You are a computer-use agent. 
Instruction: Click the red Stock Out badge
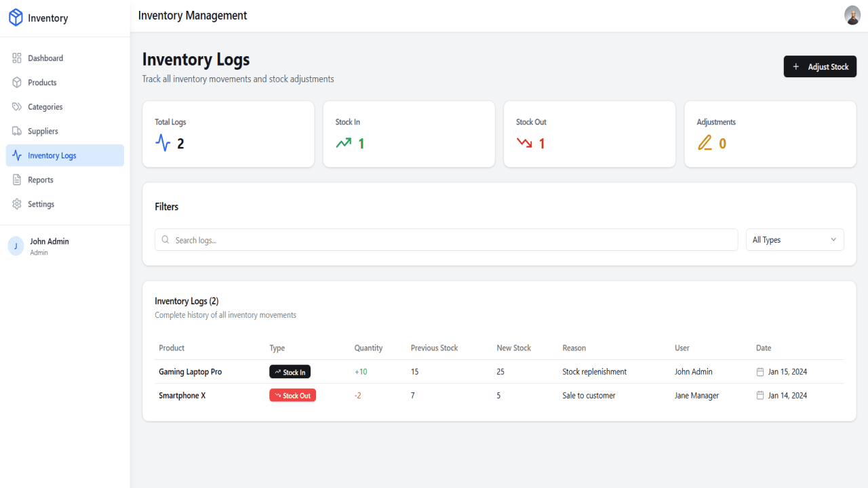pos(292,395)
